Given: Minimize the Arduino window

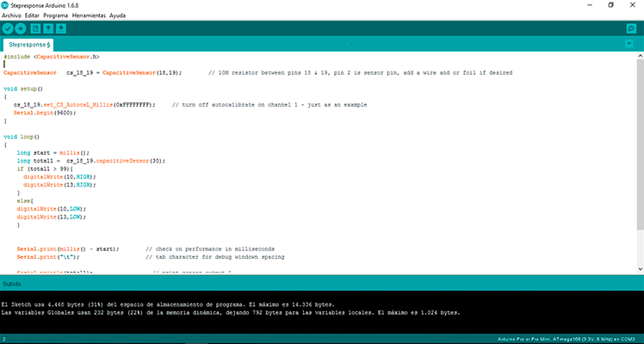Looking at the screenshot, I should pyautogui.click(x=590, y=5).
